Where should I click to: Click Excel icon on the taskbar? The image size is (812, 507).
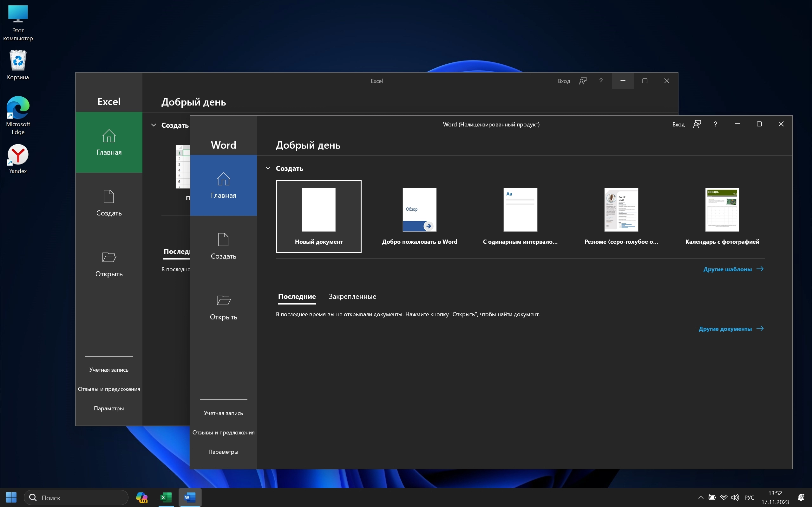[166, 497]
